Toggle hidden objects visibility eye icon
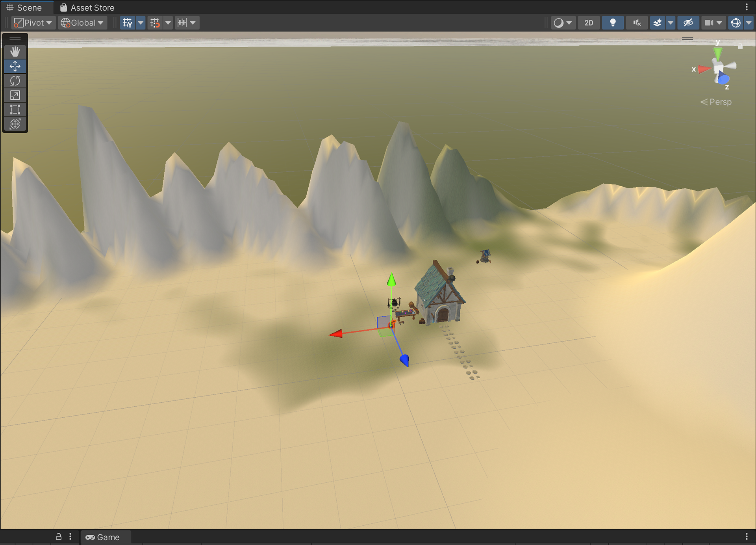Screen dimensions: 756x545 point(688,23)
